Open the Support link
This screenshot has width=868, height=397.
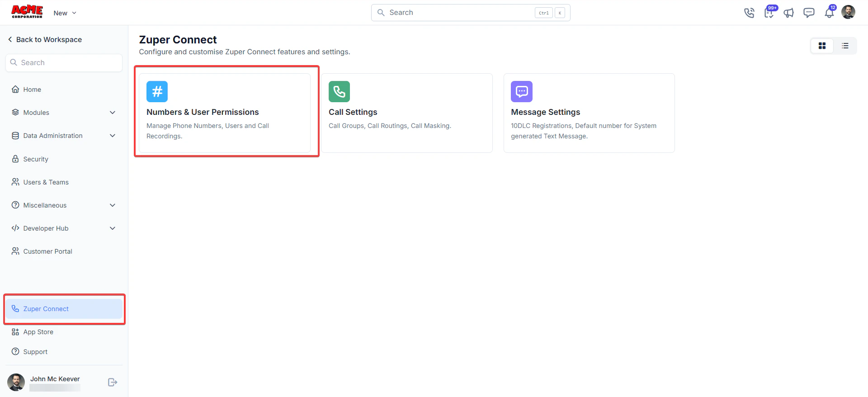(x=64, y=352)
